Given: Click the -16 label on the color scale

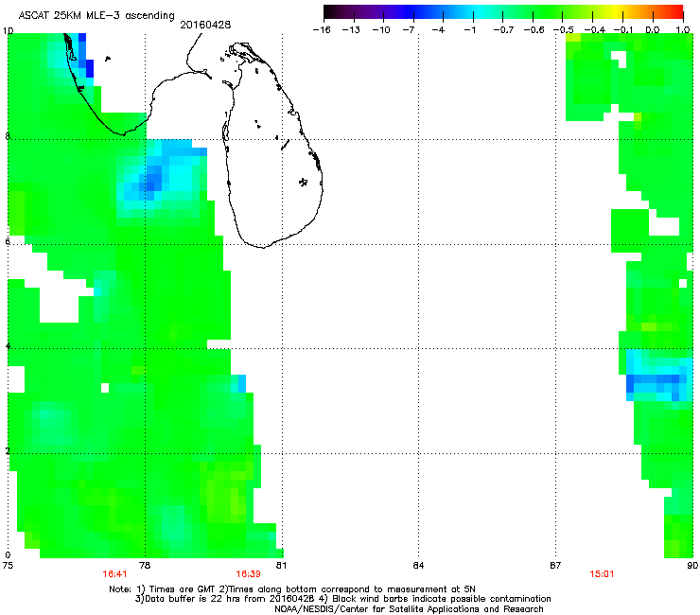Looking at the screenshot, I should click(x=322, y=30).
